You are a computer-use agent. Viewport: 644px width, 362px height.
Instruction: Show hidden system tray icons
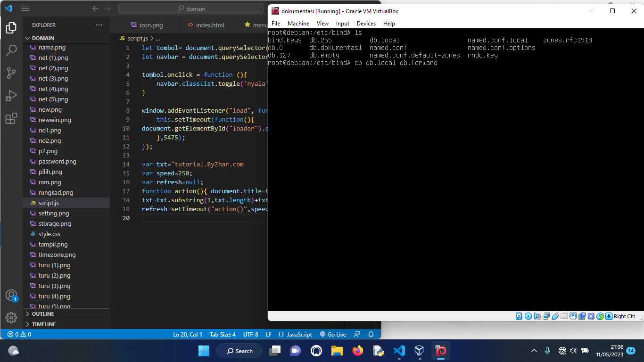(x=534, y=351)
